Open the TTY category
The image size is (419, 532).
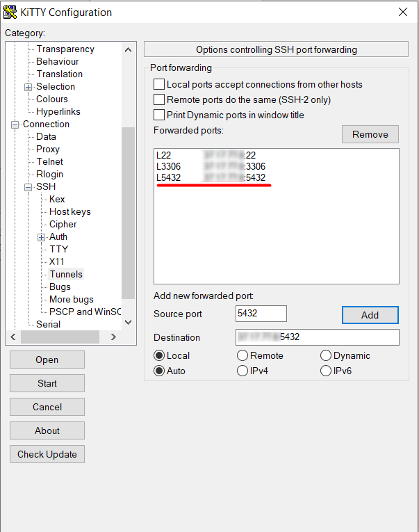point(58,250)
